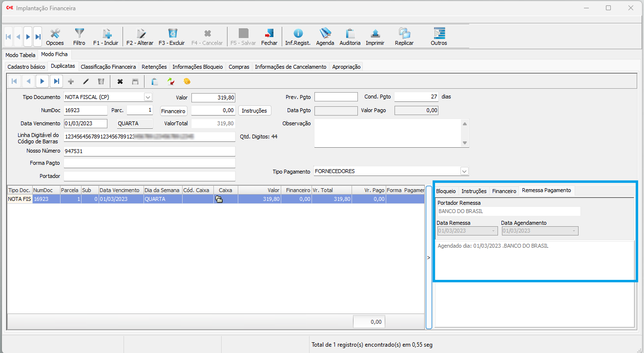Screen dimensions: 644x353
Task: Click the Financeiro button
Action: coord(173,111)
